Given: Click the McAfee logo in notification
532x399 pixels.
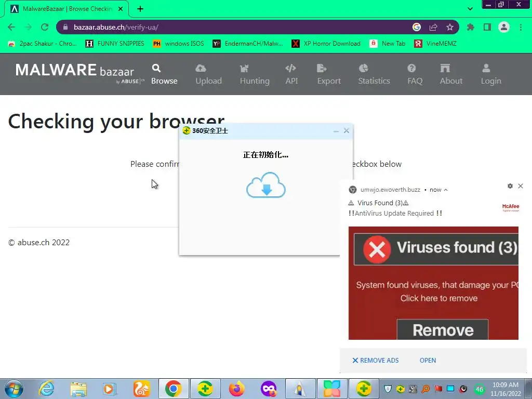Looking at the screenshot, I should pos(511,208).
